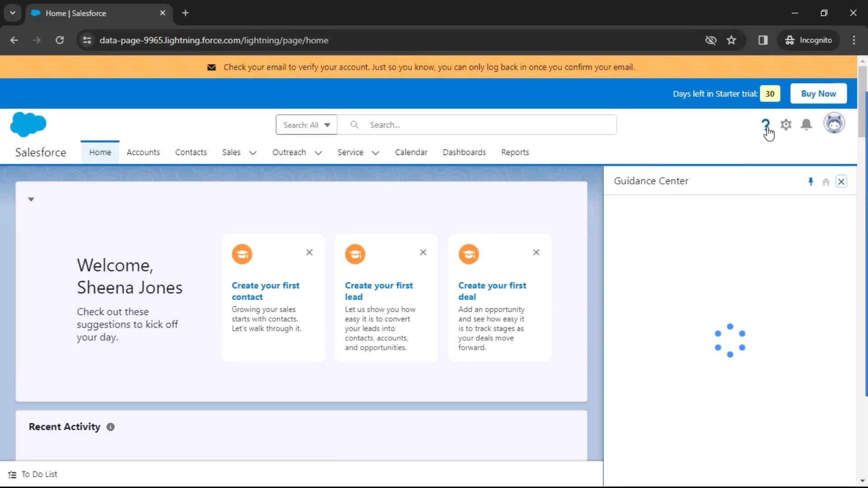868x488 pixels.
Task: Open the To Do List utility
Action: point(33,474)
